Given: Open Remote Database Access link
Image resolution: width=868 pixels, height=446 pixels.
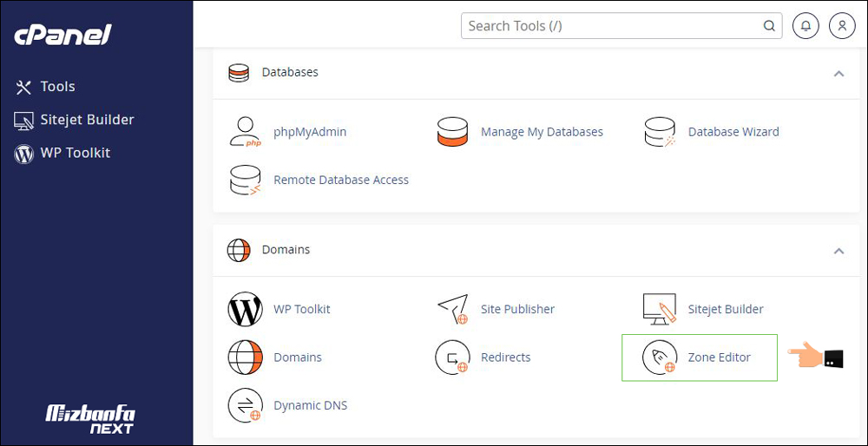Looking at the screenshot, I should 341,180.
